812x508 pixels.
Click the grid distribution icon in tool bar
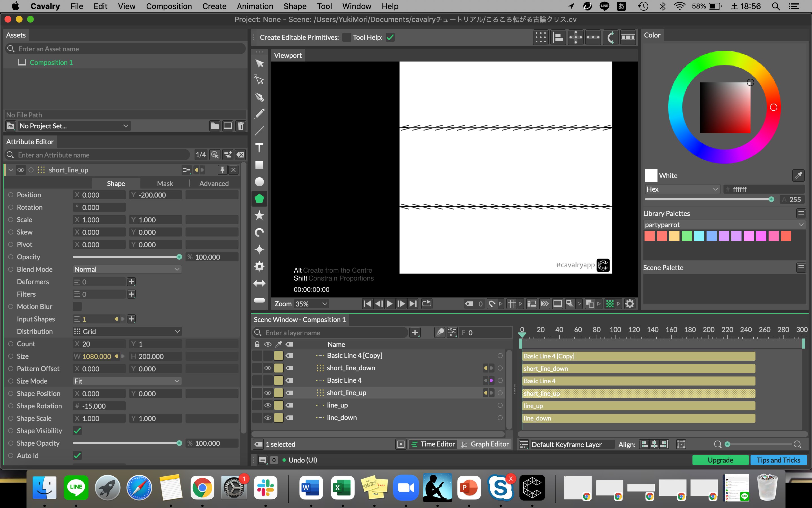click(x=540, y=37)
